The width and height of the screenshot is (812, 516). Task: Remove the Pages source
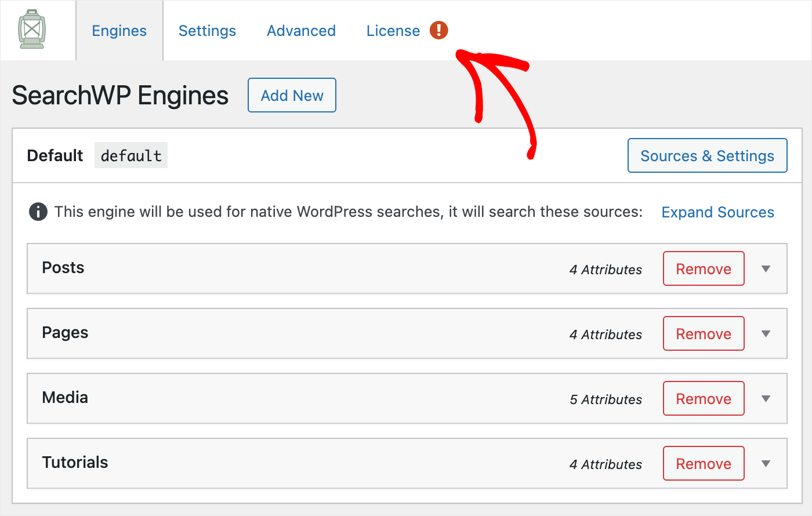click(x=704, y=333)
